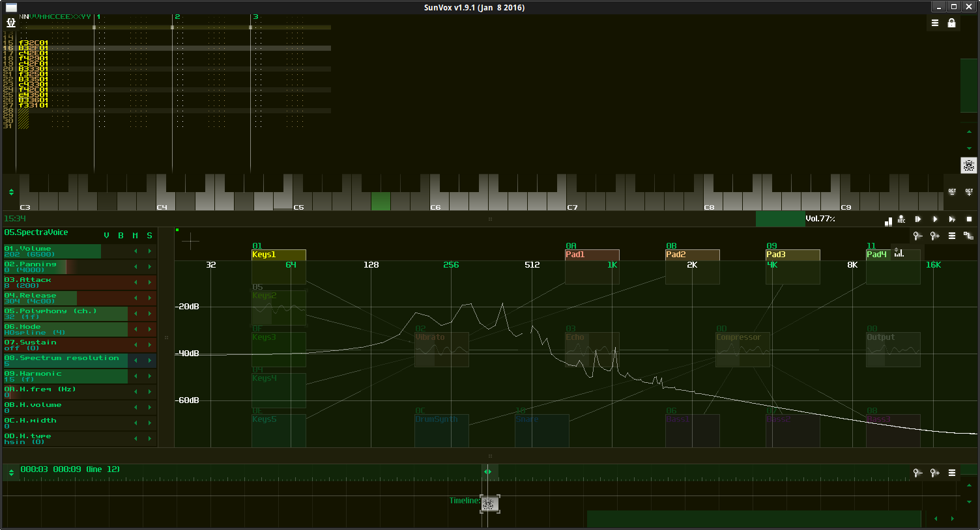Open the signal level meter icon
This screenshot has width=980, height=530.
(x=888, y=220)
